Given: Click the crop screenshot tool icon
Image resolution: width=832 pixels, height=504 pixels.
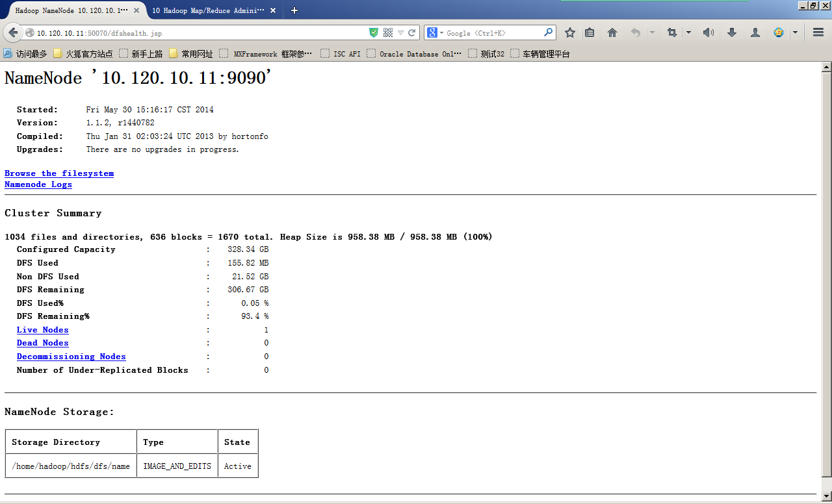Looking at the screenshot, I should pyautogui.click(x=672, y=32).
